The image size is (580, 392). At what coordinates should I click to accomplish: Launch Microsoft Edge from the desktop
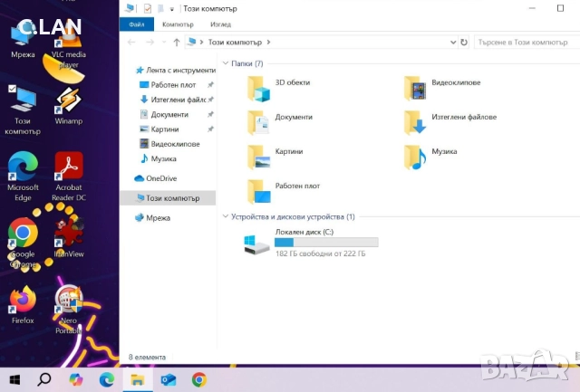click(x=23, y=177)
